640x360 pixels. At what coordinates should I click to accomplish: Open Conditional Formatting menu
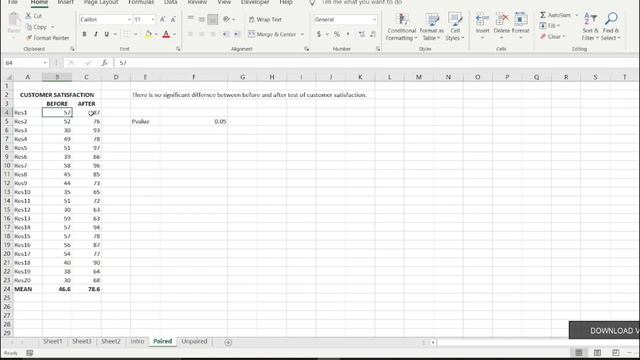tap(402, 26)
